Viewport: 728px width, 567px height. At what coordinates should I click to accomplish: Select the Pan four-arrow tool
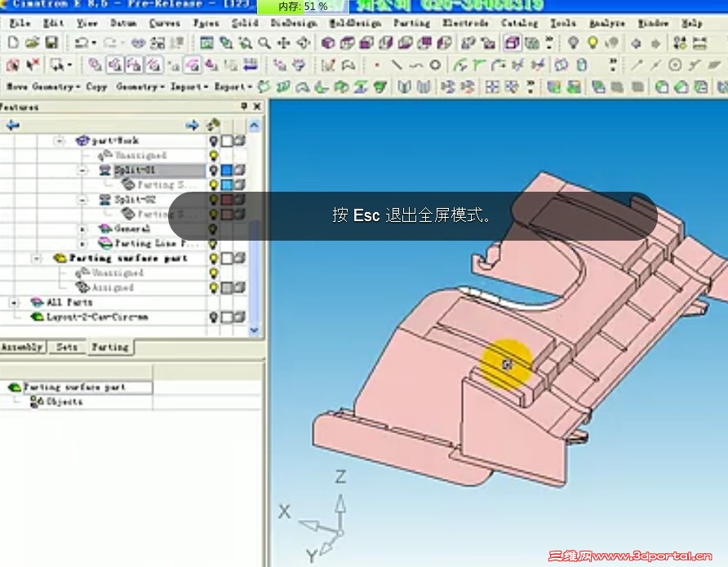click(x=284, y=43)
